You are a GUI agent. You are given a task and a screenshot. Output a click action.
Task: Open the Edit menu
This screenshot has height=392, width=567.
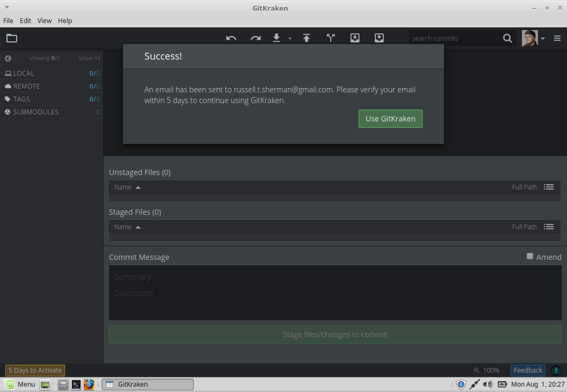26,21
